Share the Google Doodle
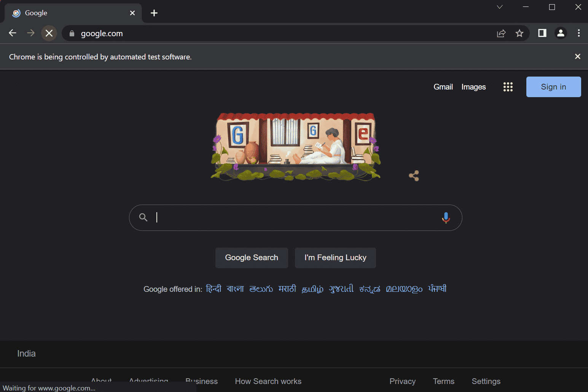Viewport: 588px width, 392px height. (414, 176)
